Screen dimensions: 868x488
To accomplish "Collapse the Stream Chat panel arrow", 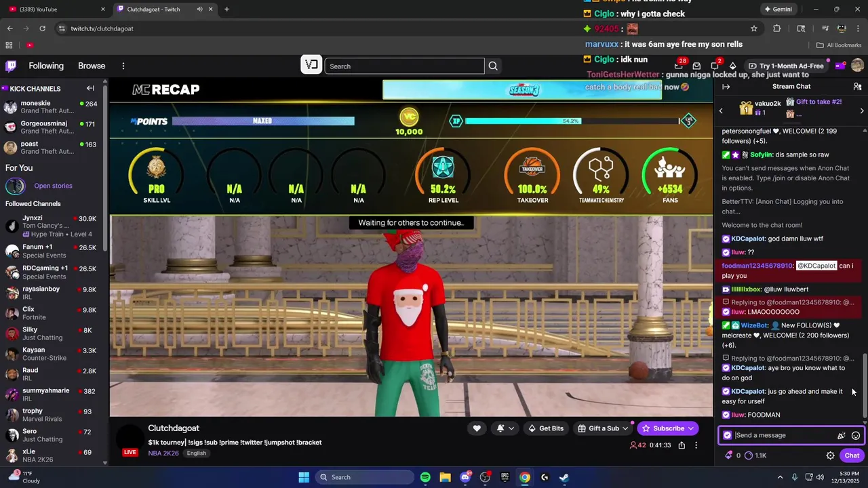I will [x=726, y=87].
